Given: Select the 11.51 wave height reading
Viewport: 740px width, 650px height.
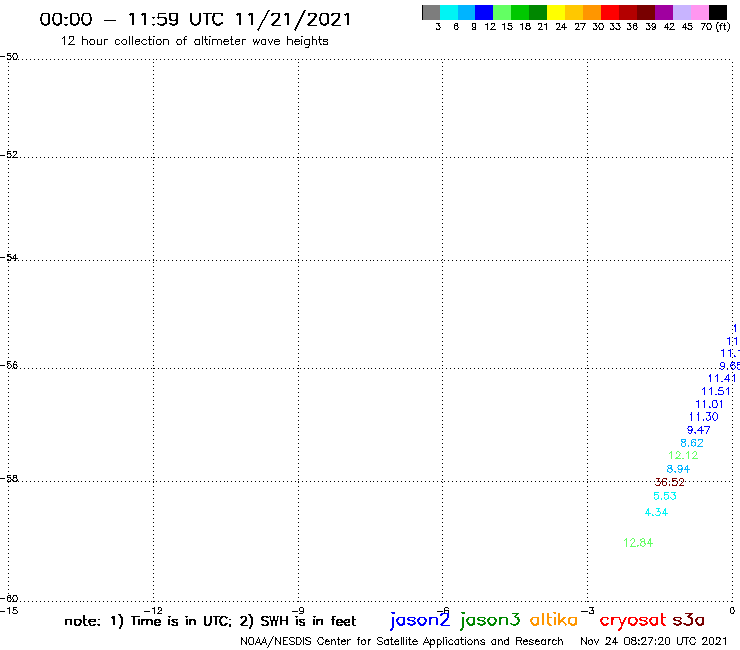Looking at the screenshot, I should (716, 391).
